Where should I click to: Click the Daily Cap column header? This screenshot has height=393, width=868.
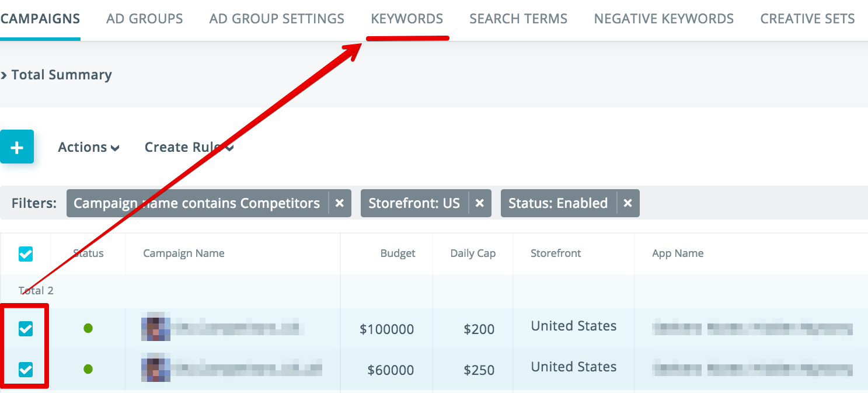pos(473,253)
